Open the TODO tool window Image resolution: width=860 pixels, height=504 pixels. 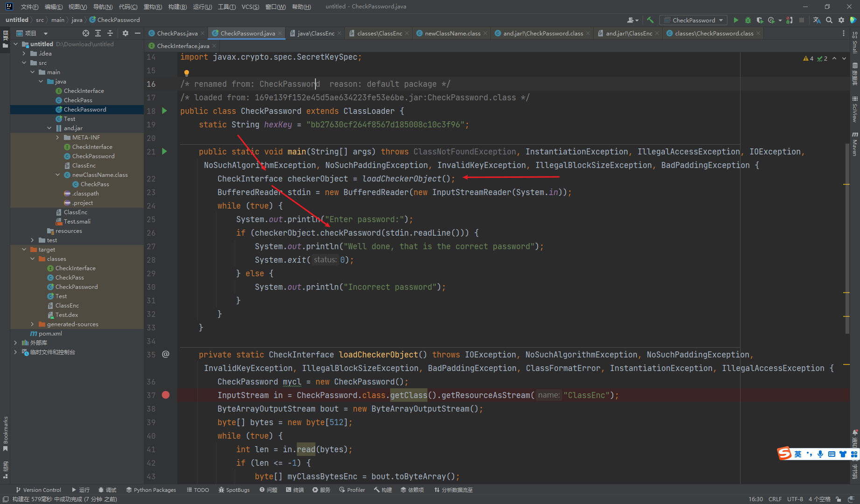click(x=198, y=490)
